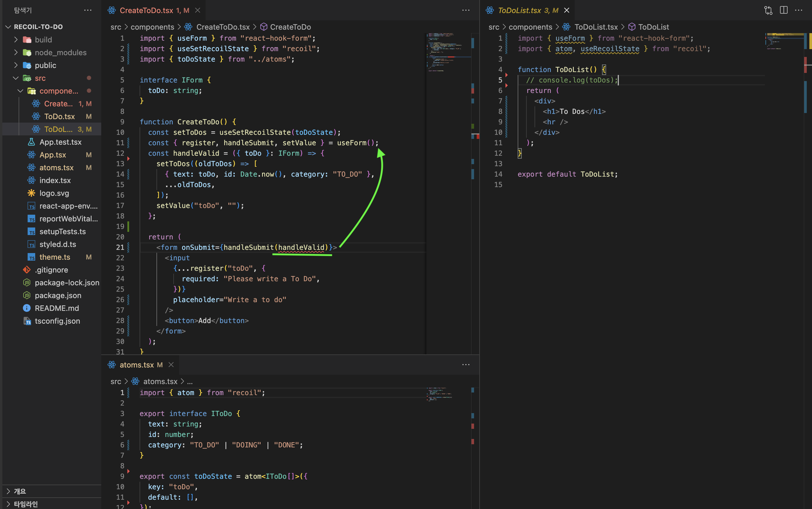Open More Actions menu in CreateToDo editor group
The image size is (812, 509).
466,10
